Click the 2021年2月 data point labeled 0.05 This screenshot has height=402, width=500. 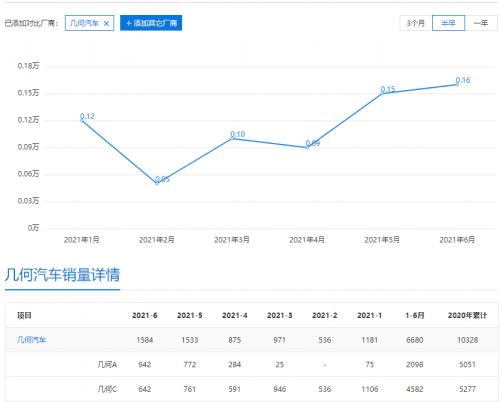pos(157,183)
